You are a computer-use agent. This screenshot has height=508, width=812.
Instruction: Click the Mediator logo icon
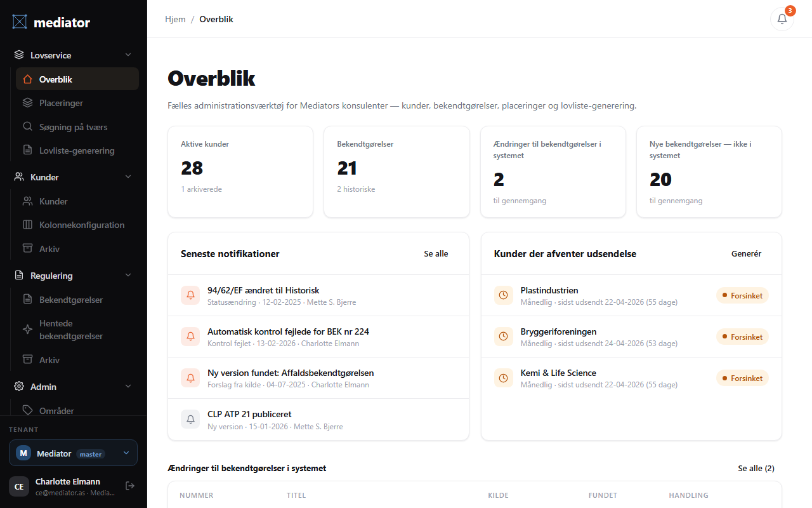tap(20, 22)
